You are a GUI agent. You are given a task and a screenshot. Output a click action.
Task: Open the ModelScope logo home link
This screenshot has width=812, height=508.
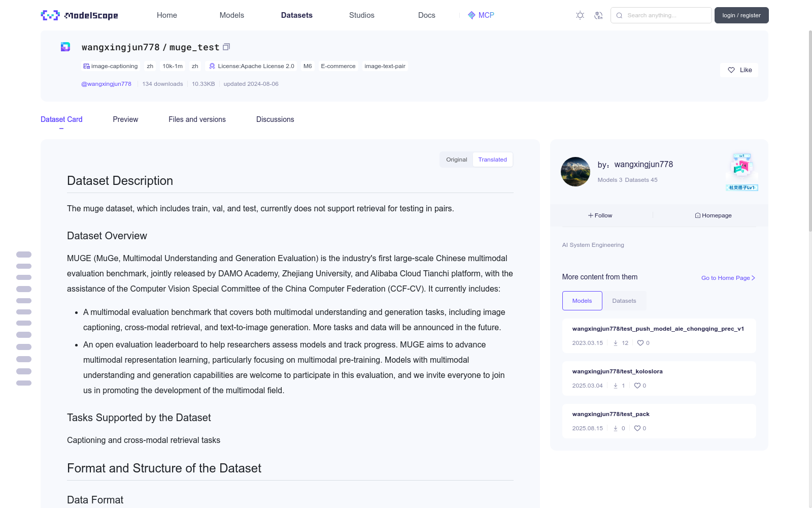tap(80, 15)
